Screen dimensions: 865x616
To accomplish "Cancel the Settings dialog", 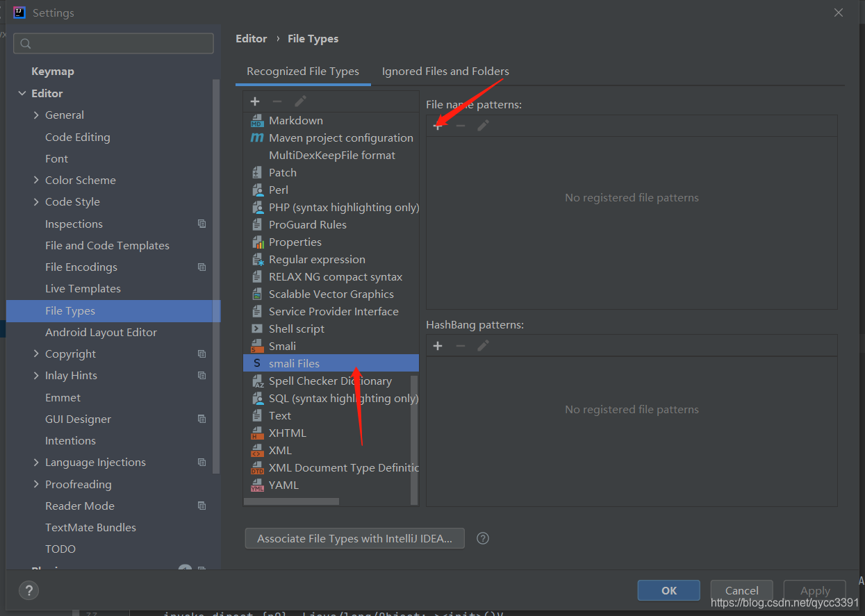I will [x=742, y=590].
